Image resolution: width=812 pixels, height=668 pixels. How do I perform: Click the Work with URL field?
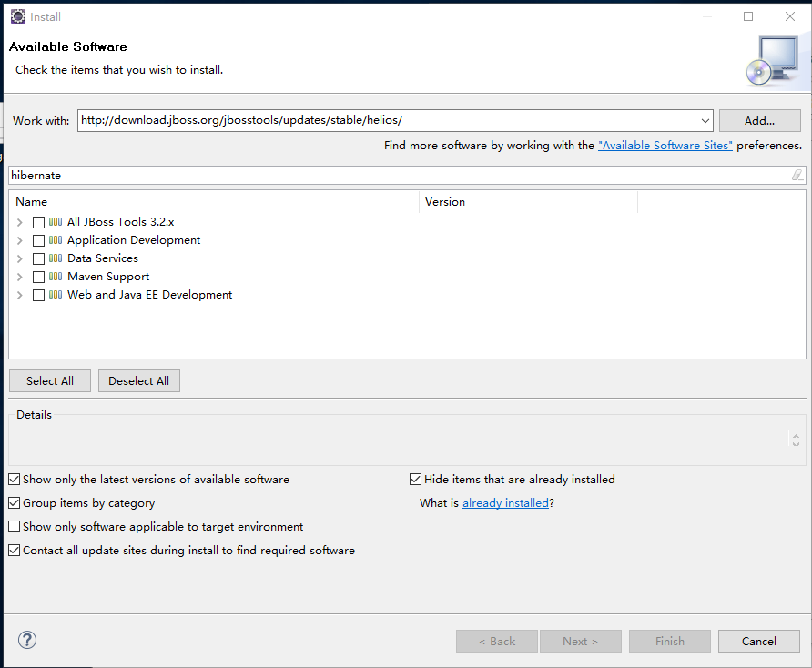pyautogui.click(x=395, y=121)
